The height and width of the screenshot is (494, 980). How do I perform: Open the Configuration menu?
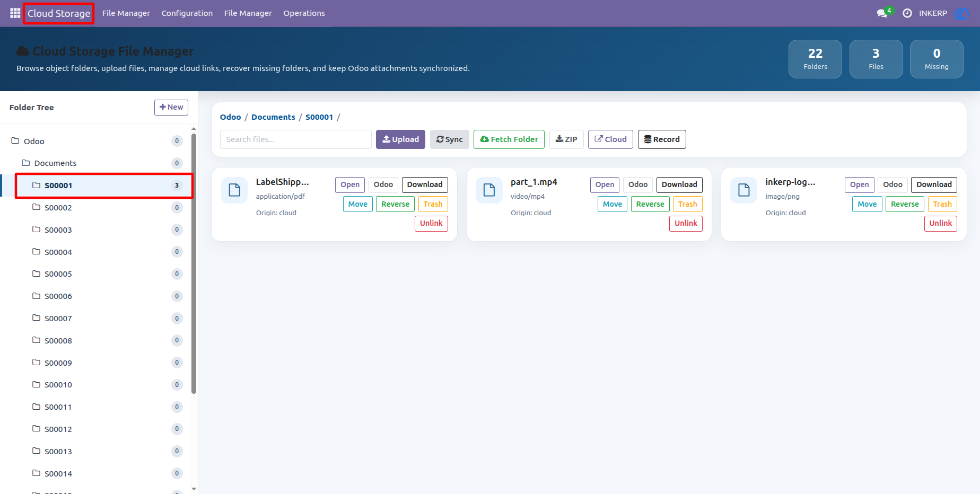(187, 13)
